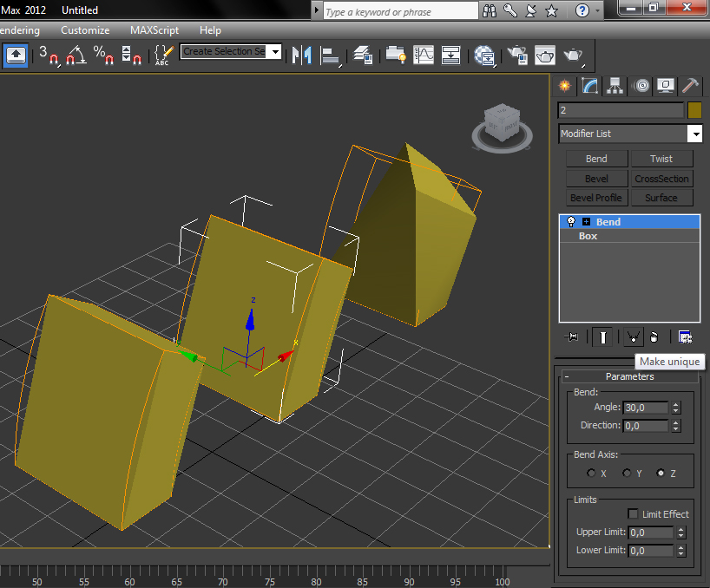Viewport: 710px width, 588px height.
Task: Select X bend axis
Action: tap(591, 474)
